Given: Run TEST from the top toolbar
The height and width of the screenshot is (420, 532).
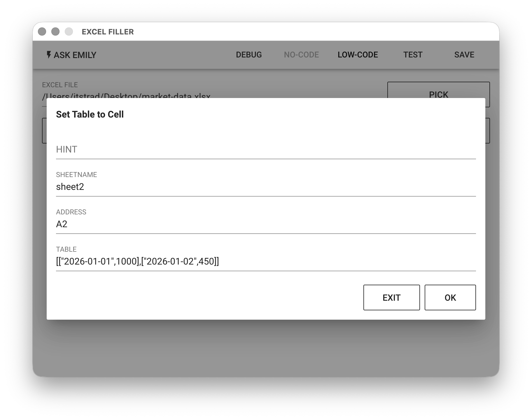Looking at the screenshot, I should pos(413,55).
